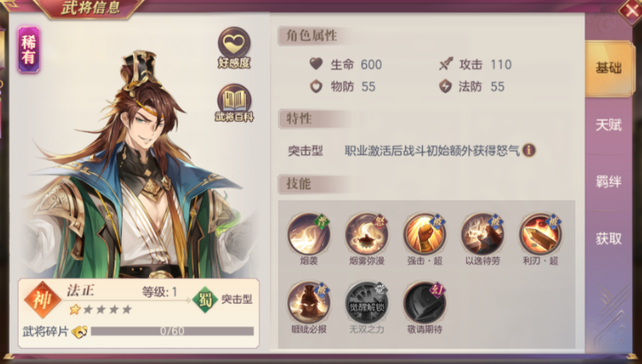
Task: Tap the 稀有 rarity badge
Action: 28,50
